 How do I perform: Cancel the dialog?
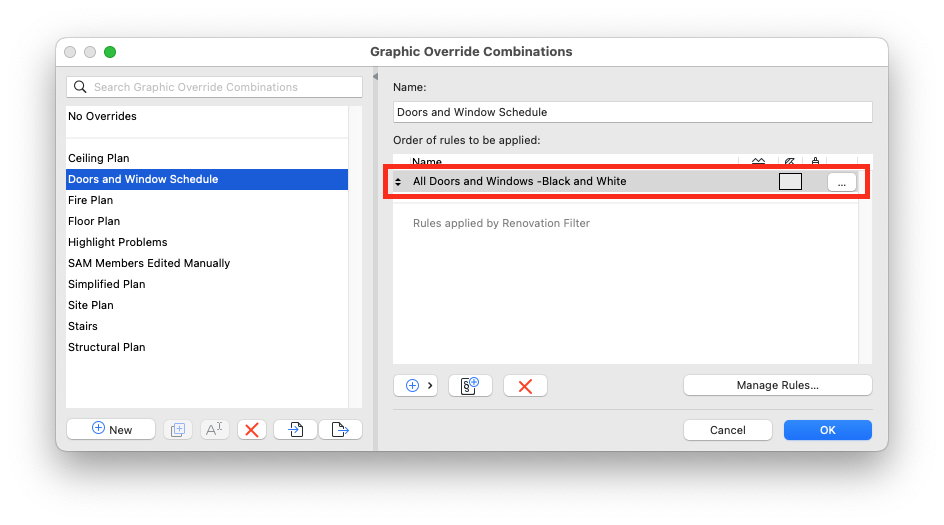click(x=727, y=430)
